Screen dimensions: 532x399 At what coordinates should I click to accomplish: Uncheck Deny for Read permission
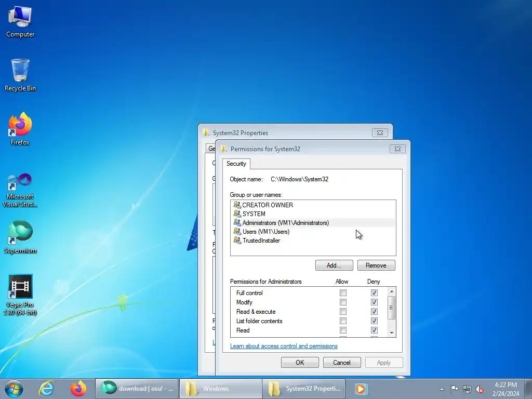pos(374,330)
